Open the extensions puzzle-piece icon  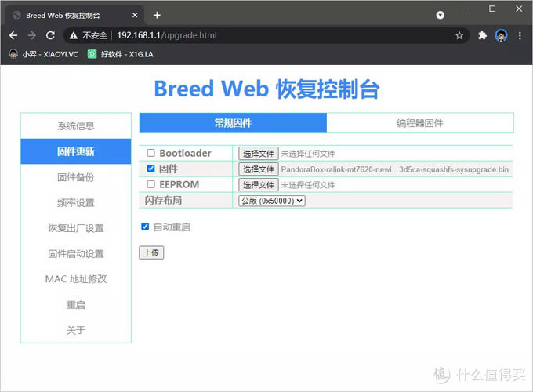tap(482, 35)
